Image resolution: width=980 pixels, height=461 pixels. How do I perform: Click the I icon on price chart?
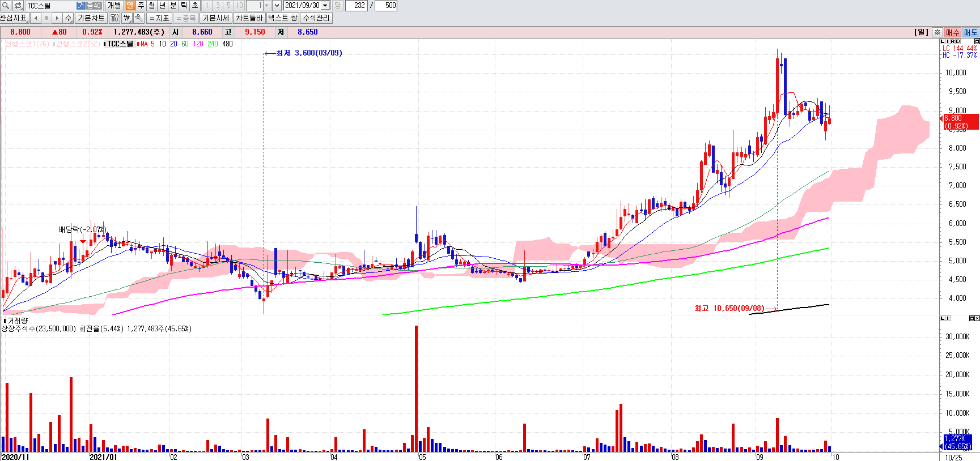pyautogui.click(x=948, y=41)
